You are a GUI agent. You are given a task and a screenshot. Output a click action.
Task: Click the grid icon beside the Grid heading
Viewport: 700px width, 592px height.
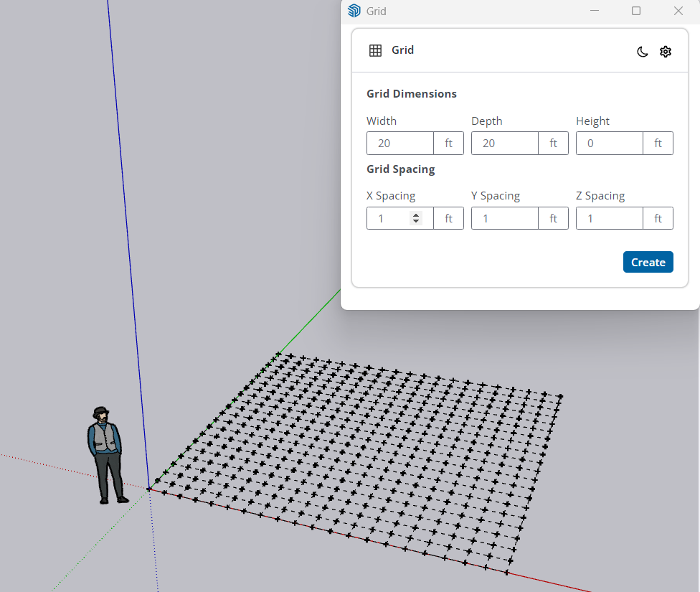(x=374, y=50)
